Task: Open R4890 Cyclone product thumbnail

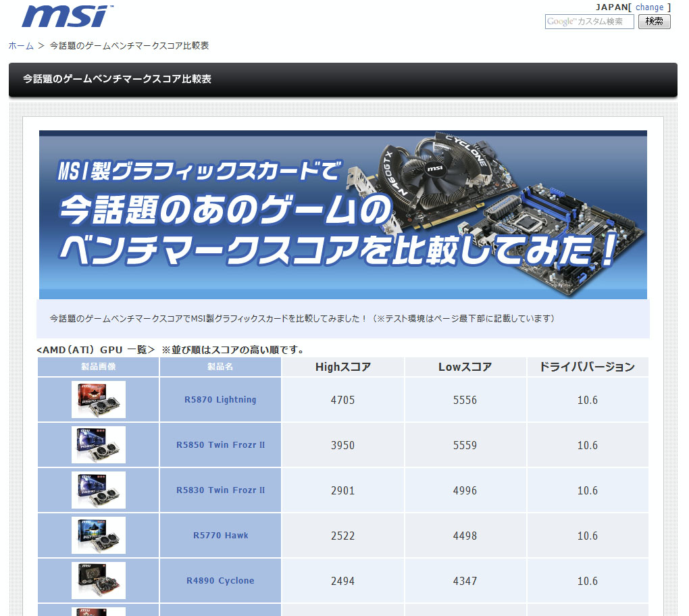Action: tap(99, 580)
